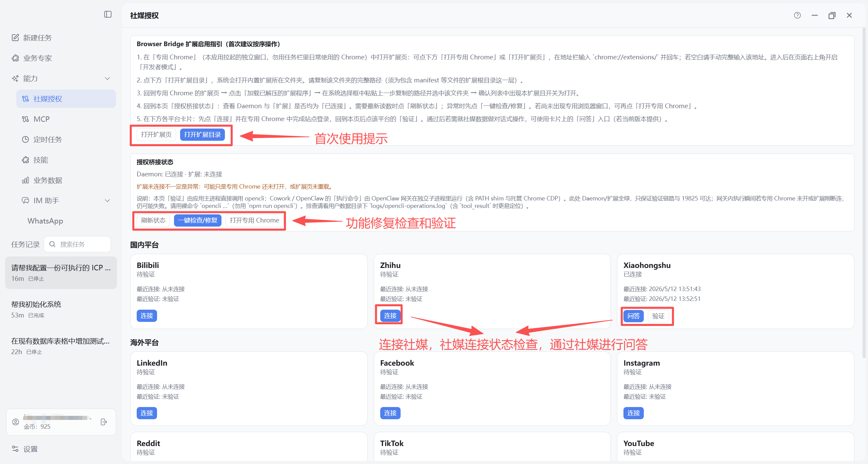Click the YouTube card title

tap(639, 443)
